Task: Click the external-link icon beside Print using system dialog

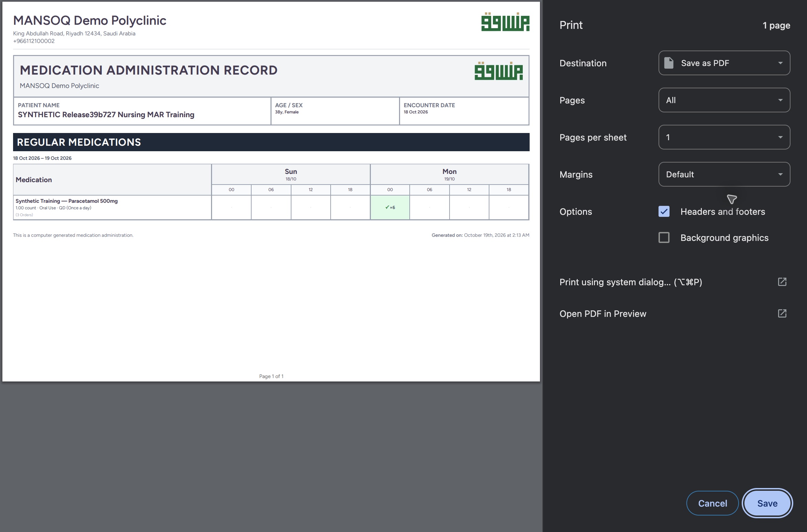Action: pos(782,282)
